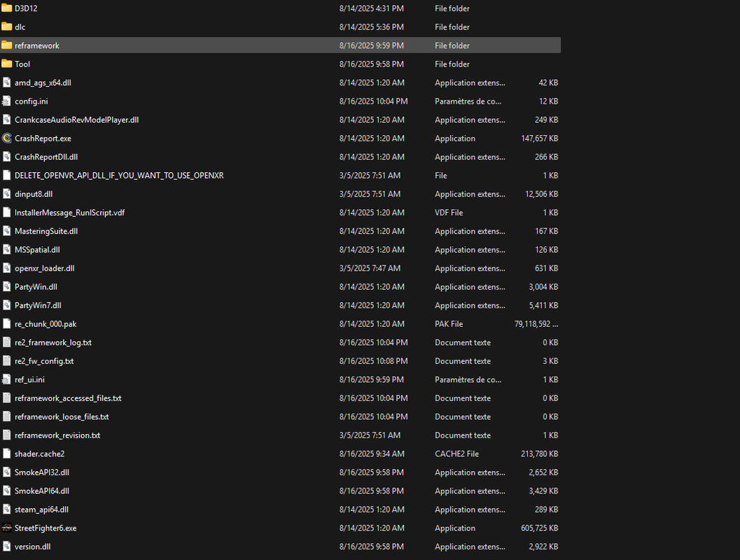Screen dimensions: 740x560
Task: Select the CrankcaseAudioRevModelPlayer.dll file icon
Action: (x=6, y=120)
